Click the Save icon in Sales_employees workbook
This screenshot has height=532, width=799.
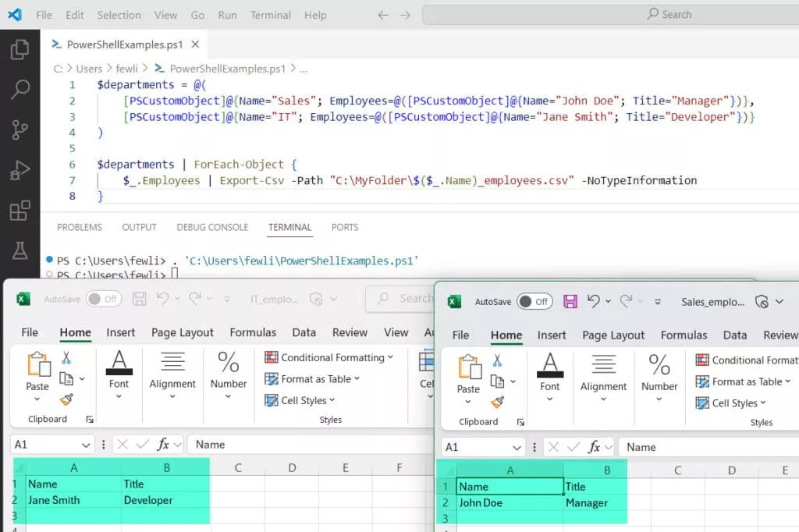[570, 301]
